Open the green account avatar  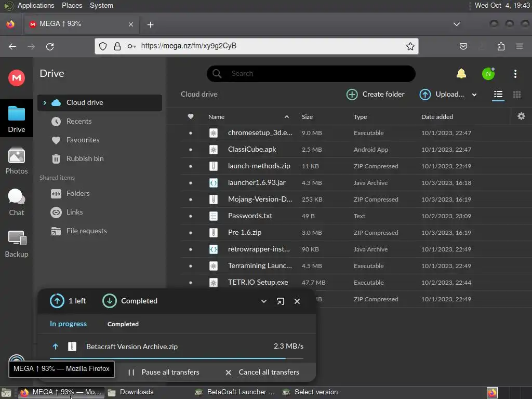488,74
